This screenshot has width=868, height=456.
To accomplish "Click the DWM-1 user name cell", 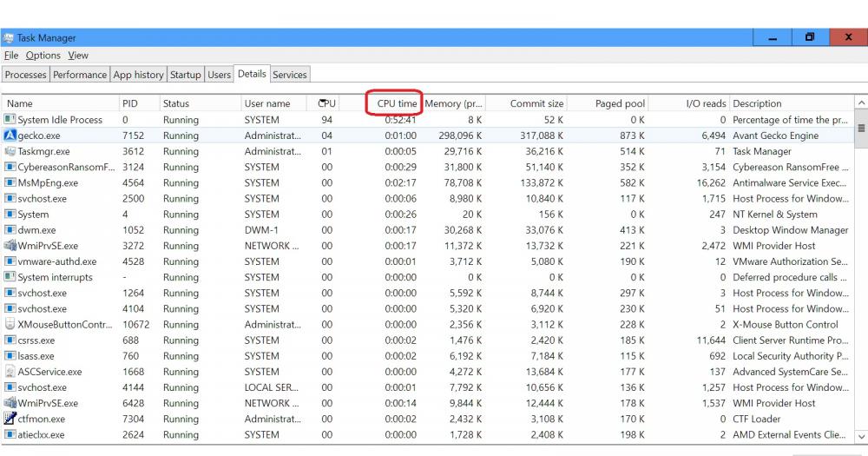I will (262, 230).
